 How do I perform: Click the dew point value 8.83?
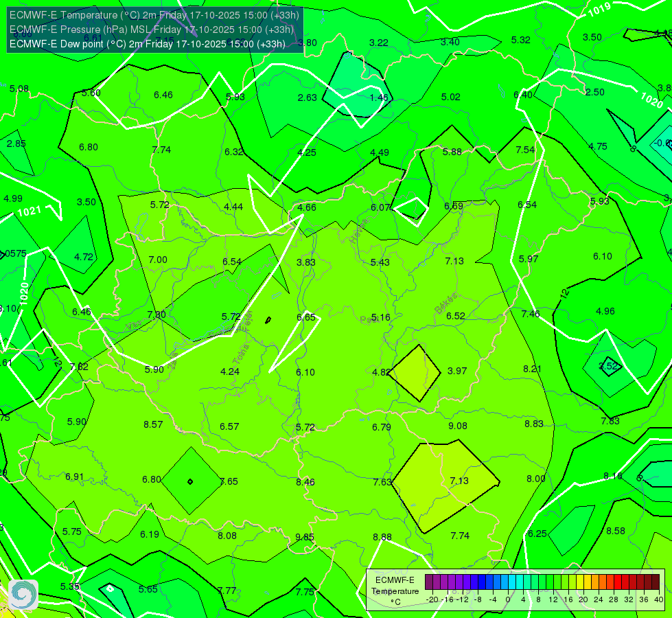534,424
